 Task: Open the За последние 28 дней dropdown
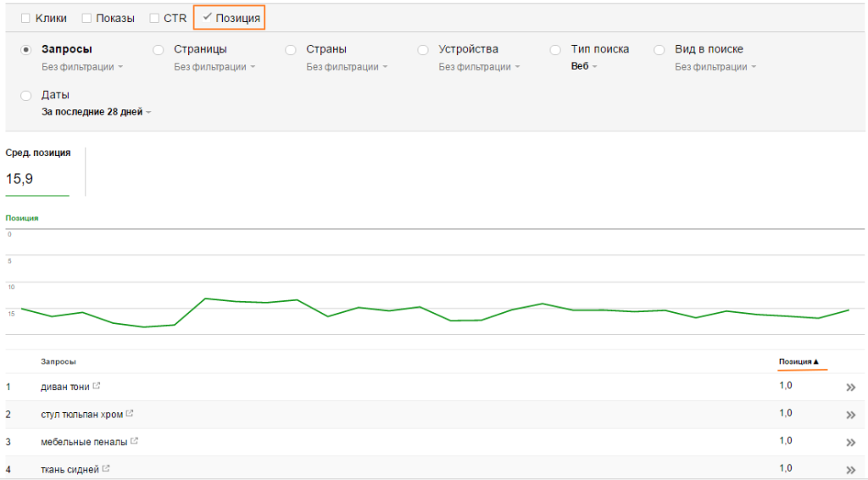pos(97,112)
